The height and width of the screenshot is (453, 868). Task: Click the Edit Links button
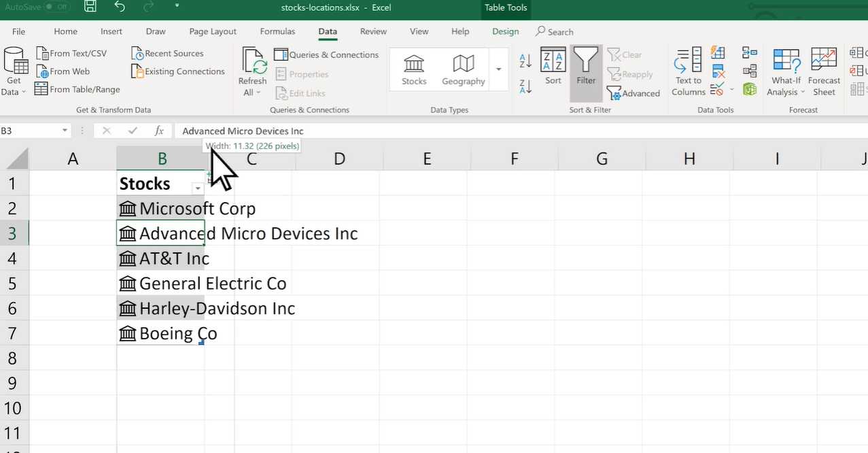[x=300, y=93]
